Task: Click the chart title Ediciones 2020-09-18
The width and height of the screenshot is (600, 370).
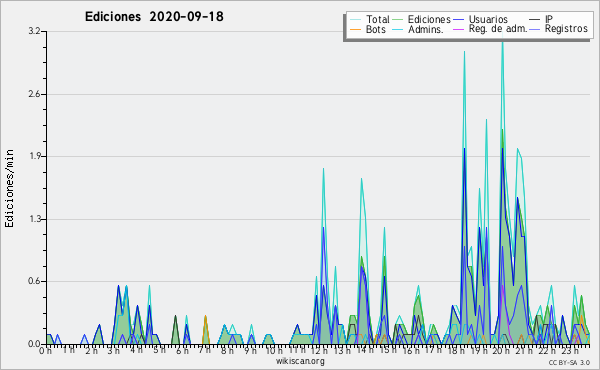Action: [x=154, y=17]
